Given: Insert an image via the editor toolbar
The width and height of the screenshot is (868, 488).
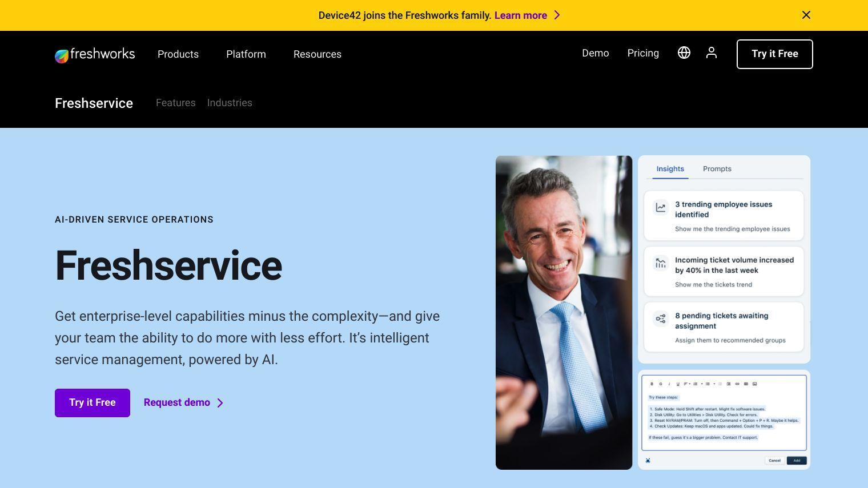Looking at the screenshot, I should (x=754, y=384).
